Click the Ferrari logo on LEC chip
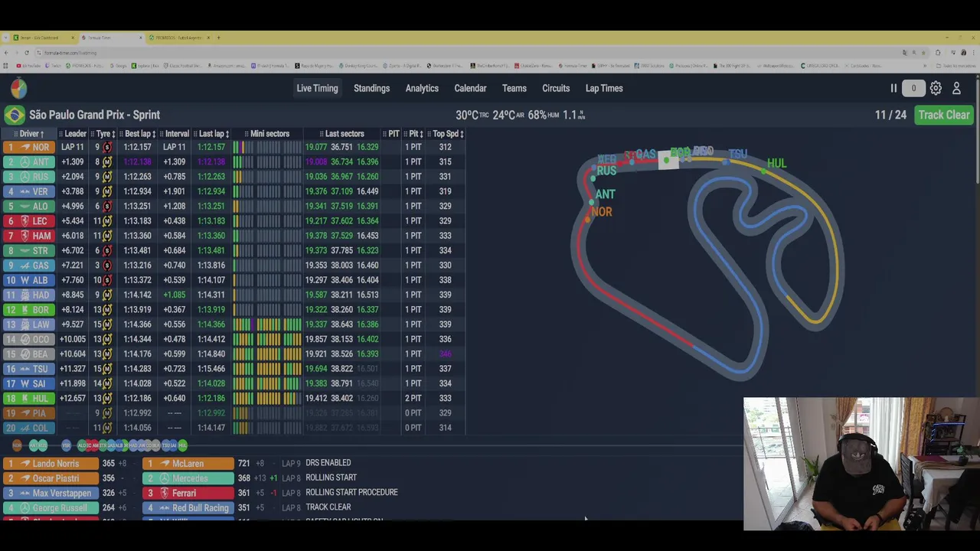980x551 pixels. [x=25, y=220]
